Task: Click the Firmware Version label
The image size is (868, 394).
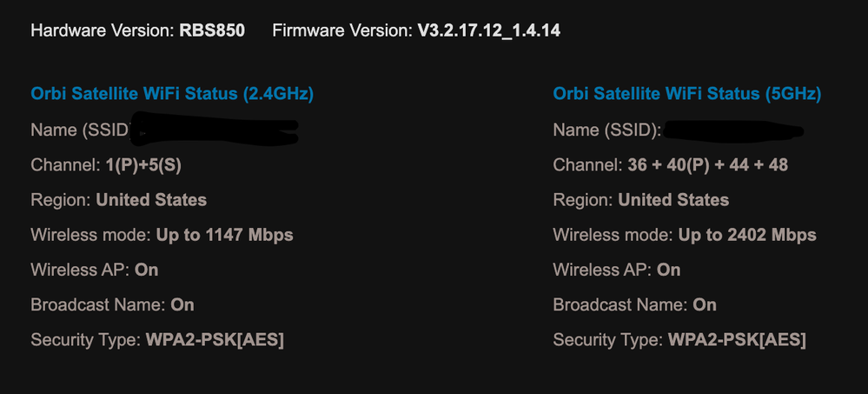Action: point(340,31)
